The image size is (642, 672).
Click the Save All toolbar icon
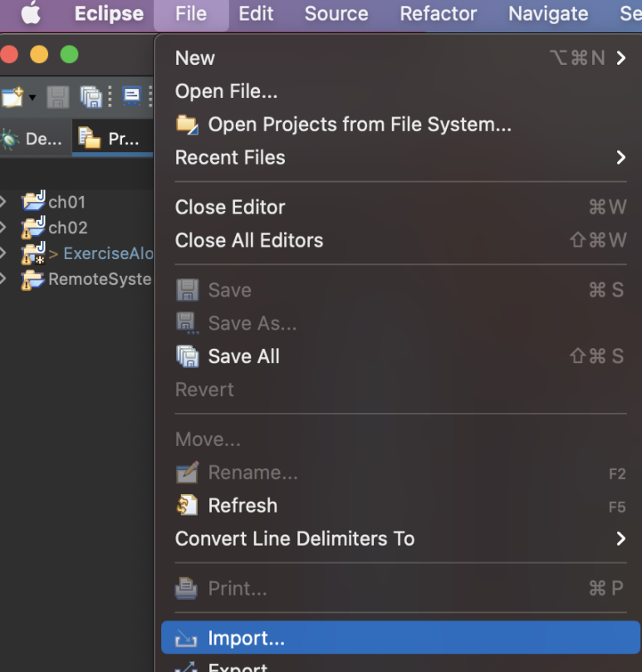tap(91, 97)
